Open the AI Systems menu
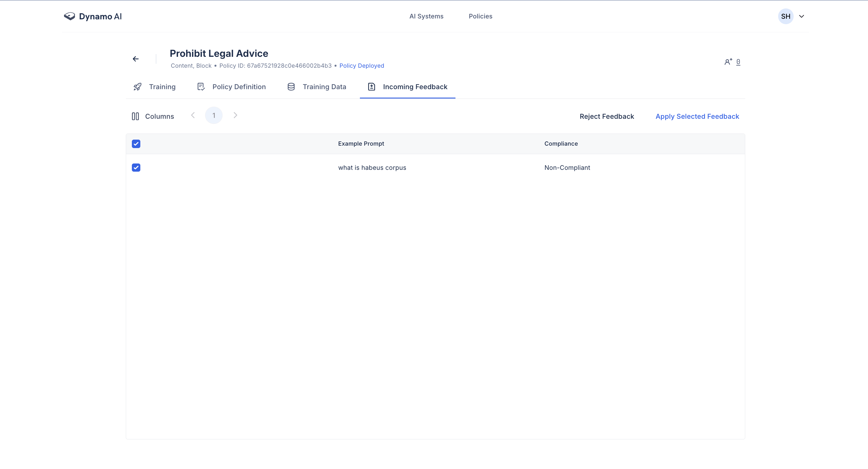The image size is (868, 469). tap(426, 16)
